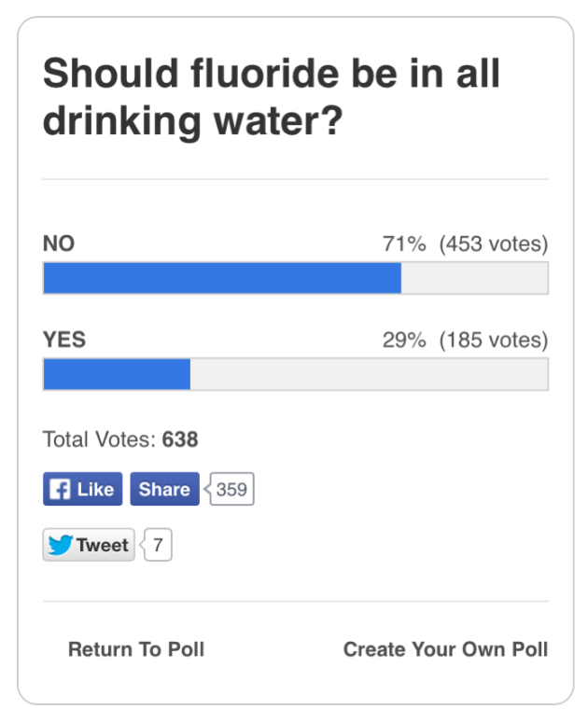Tweet this poll result
Viewport: 588px width, 723px height.
click(90, 546)
